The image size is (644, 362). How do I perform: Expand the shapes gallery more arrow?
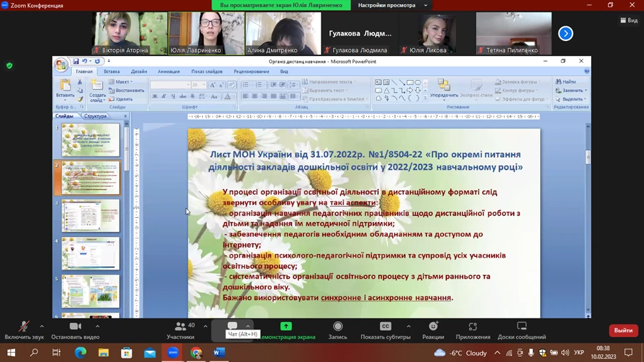(x=426, y=98)
